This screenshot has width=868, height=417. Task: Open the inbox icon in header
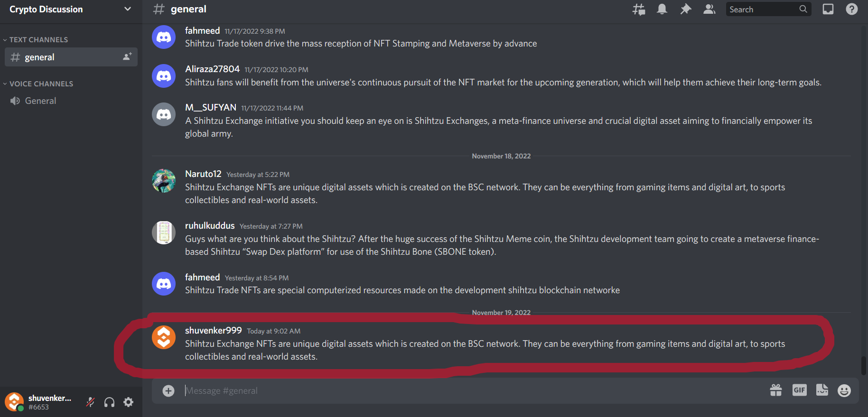pos(828,9)
